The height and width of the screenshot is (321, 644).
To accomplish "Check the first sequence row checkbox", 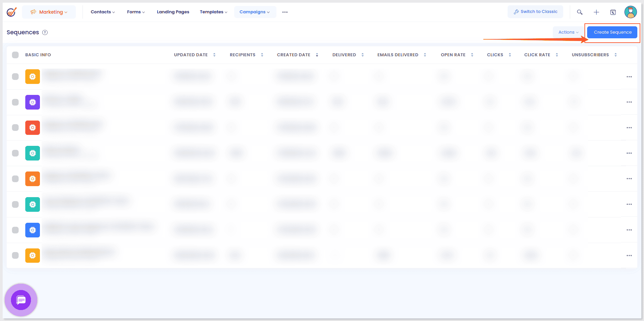I will (15, 77).
